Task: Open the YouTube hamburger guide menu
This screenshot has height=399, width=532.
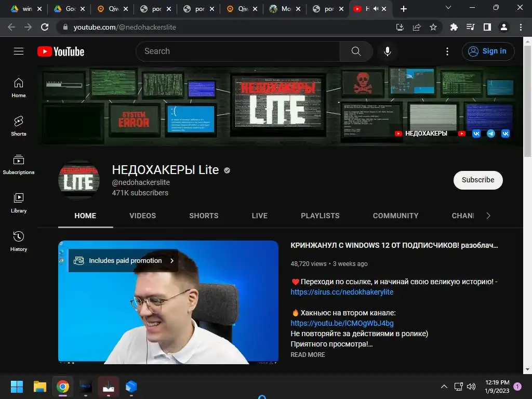Action: [x=19, y=51]
